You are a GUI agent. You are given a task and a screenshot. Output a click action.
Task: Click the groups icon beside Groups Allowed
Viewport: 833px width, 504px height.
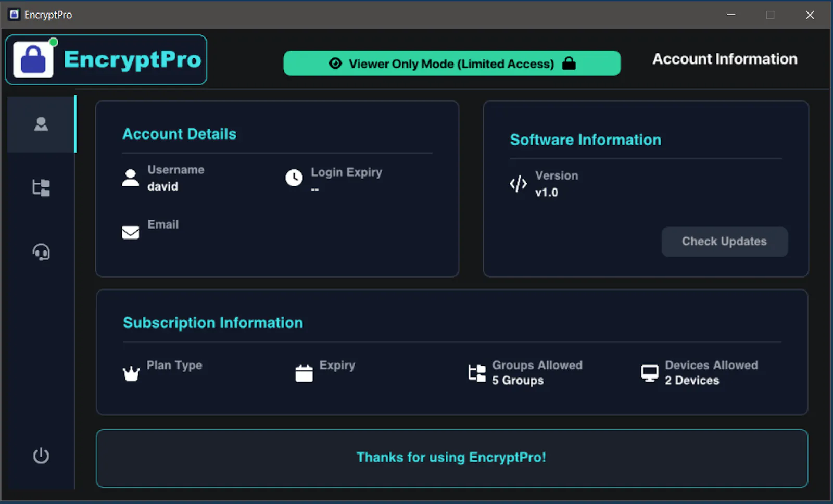click(x=477, y=373)
